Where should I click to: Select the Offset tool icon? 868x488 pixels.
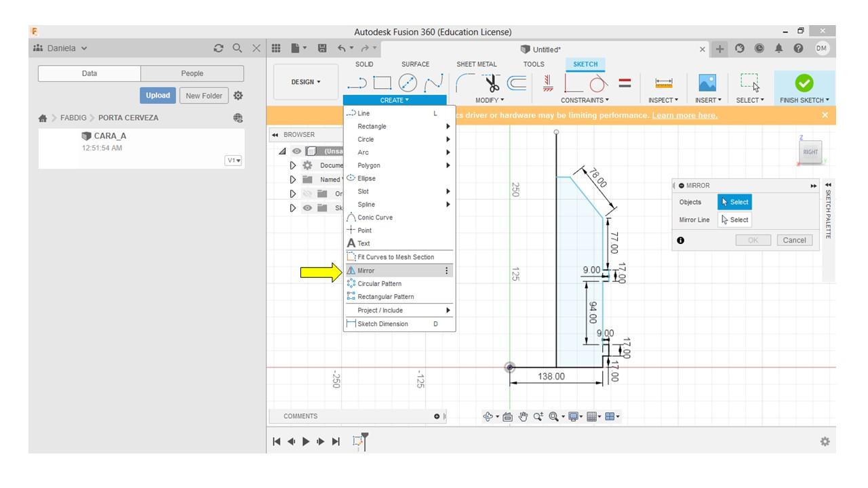tap(517, 83)
